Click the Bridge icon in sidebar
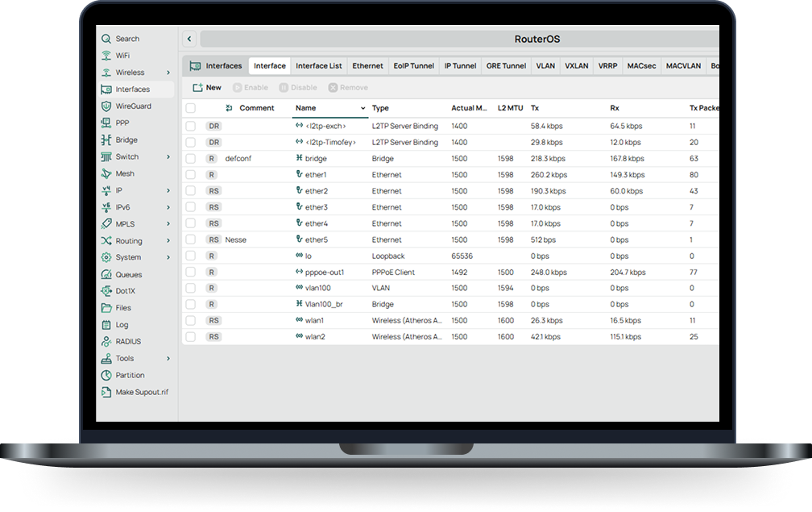Screen dimensions: 812x512 (x=106, y=140)
